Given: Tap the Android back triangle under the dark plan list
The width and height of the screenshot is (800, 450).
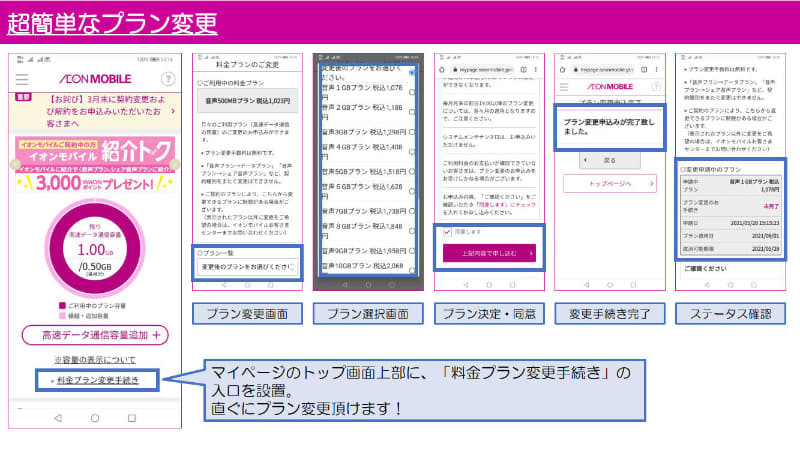Looking at the screenshot, I should coord(345,285).
